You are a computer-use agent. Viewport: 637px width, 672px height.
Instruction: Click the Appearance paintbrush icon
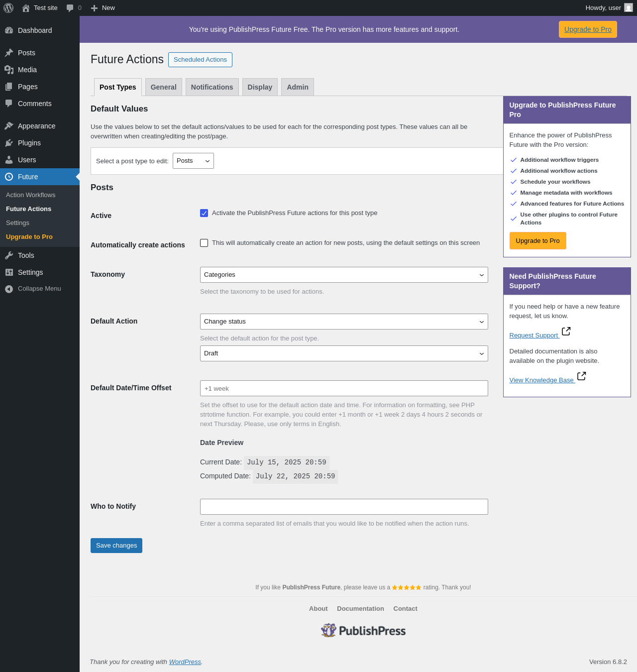9,126
